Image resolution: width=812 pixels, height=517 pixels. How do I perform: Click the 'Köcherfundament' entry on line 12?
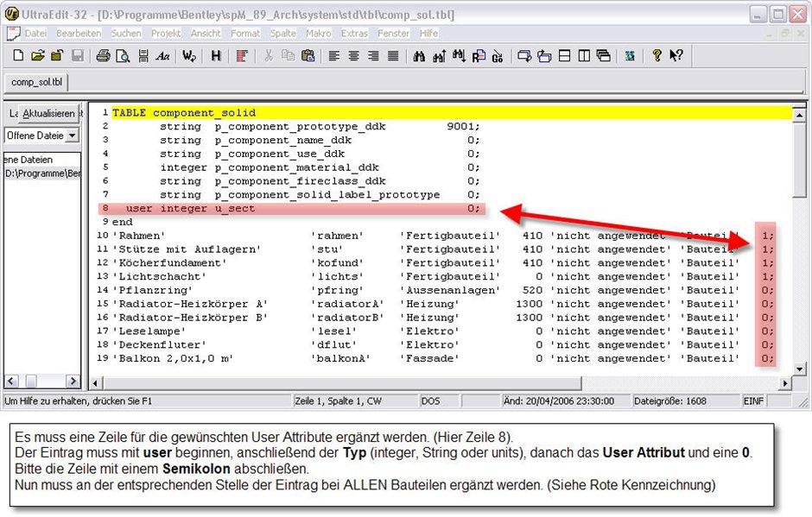(x=170, y=263)
